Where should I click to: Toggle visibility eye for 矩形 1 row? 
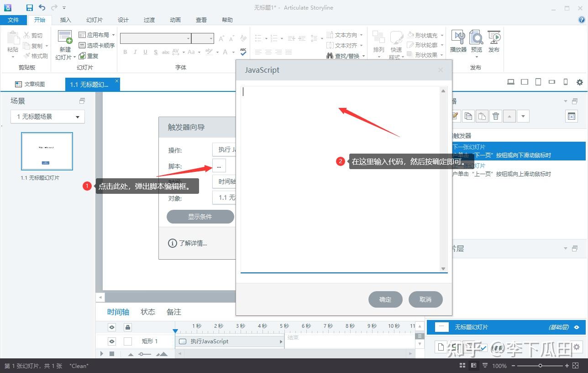pos(112,341)
